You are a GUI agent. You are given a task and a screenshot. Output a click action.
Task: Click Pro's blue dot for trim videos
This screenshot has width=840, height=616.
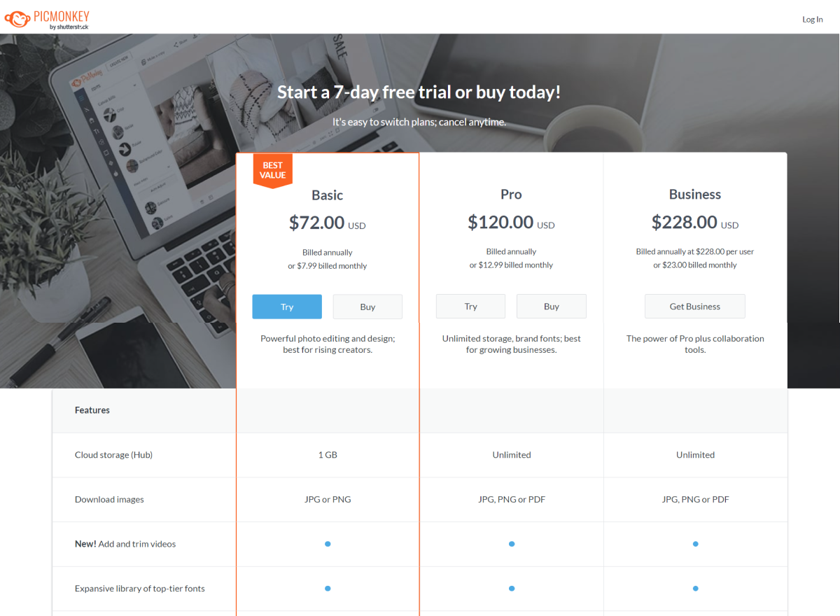512,544
